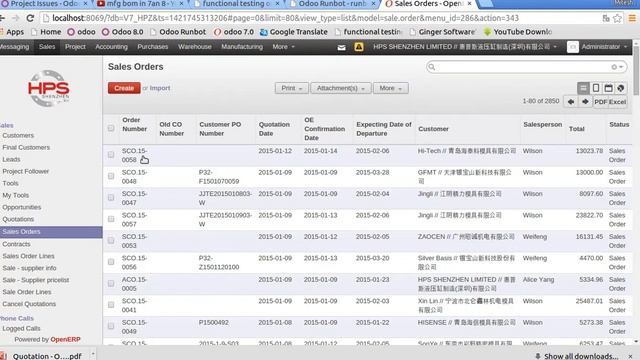
Task: Open the Accounting top menu
Action: tap(111, 47)
